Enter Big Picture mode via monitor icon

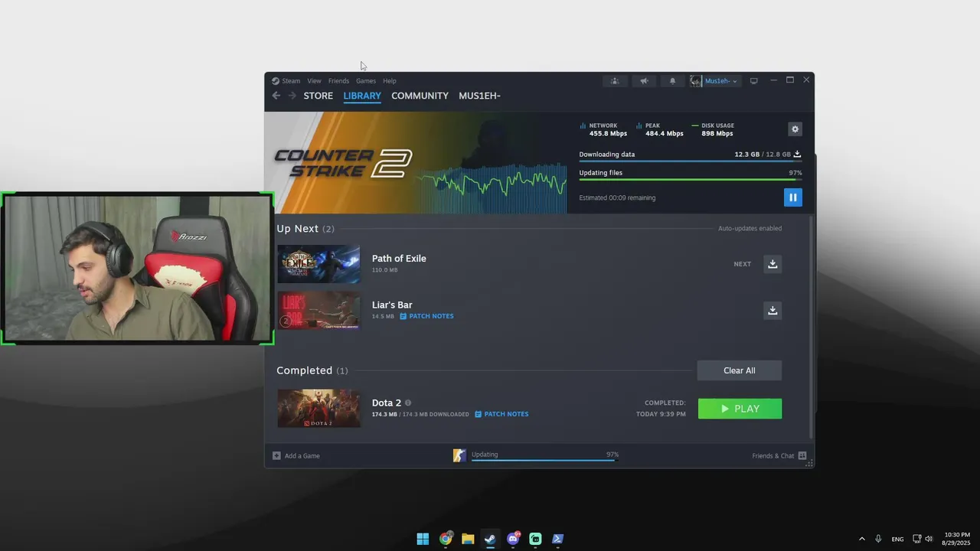click(753, 80)
